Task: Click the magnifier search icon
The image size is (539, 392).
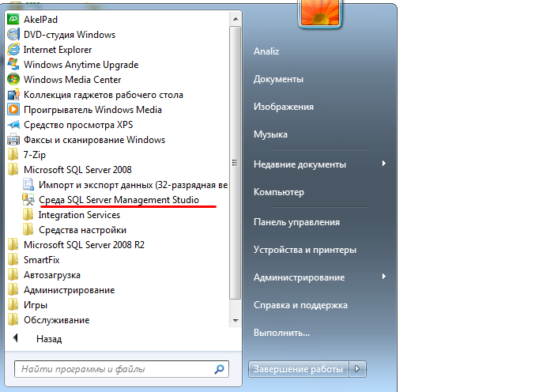Action: (219, 369)
